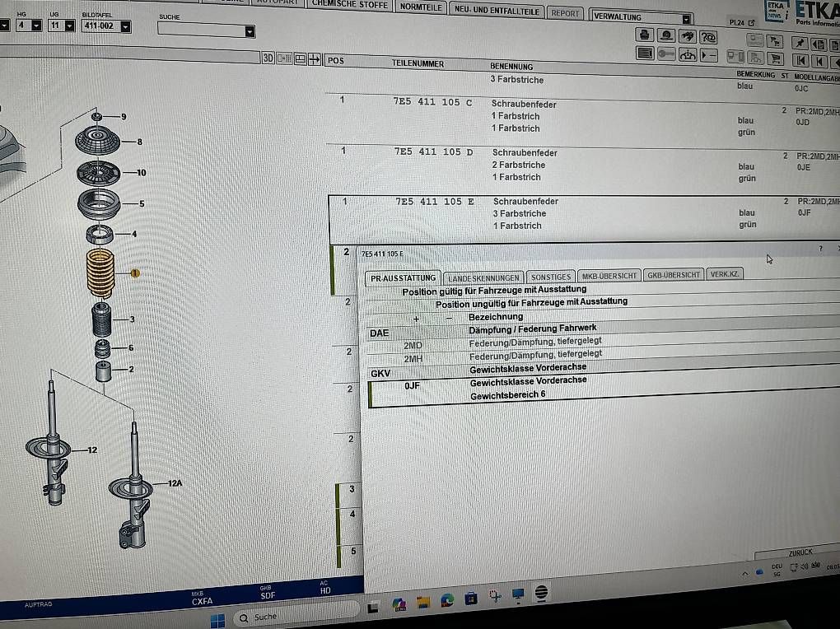Viewport: 840px width, 629px height.
Task: Click part label 10 in diagram
Action: point(142,173)
